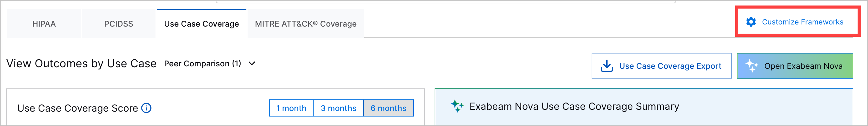Open the Customize Frameworks link
Screen dimensions: 868x126
802,22
